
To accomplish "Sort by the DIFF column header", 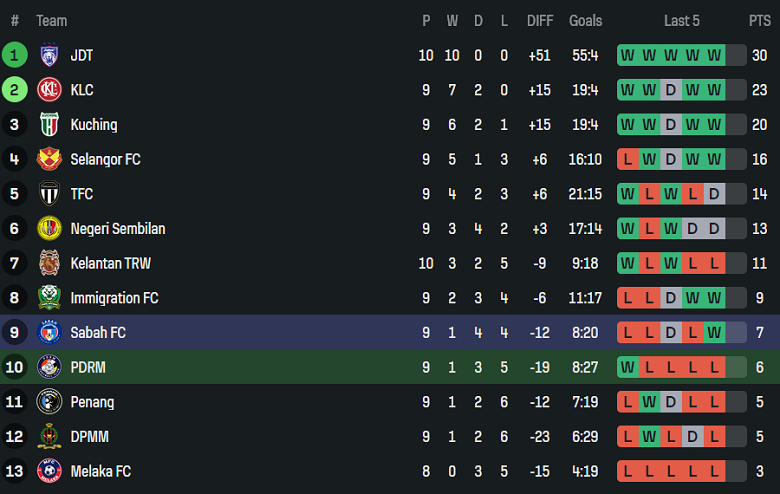I will 540,21.
